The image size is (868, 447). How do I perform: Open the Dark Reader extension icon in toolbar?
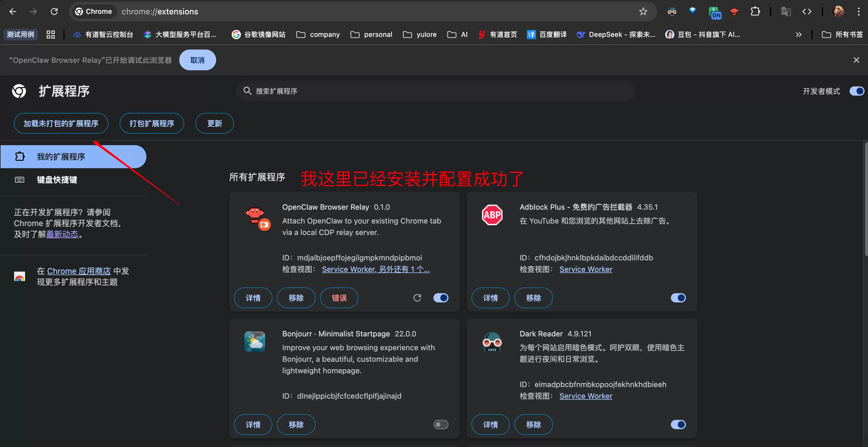pos(672,11)
